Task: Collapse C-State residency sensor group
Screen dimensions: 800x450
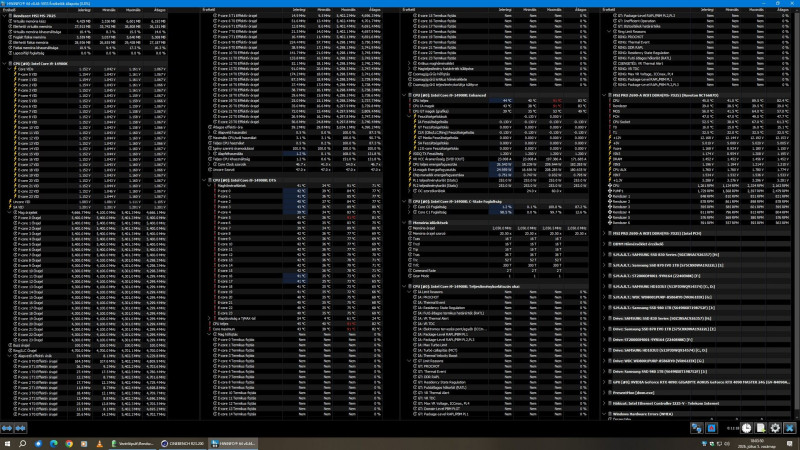Action: coord(404,202)
